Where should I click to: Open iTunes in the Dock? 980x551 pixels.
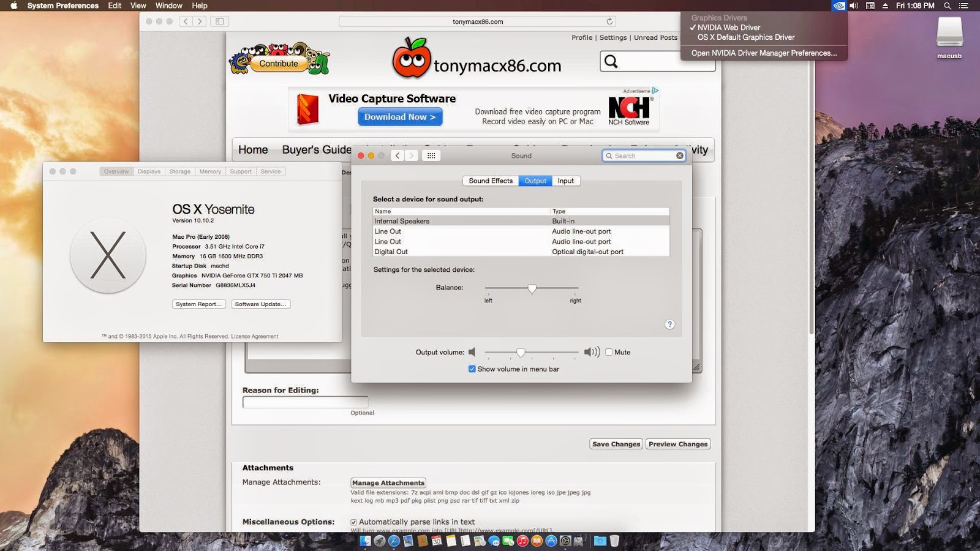(522, 541)
